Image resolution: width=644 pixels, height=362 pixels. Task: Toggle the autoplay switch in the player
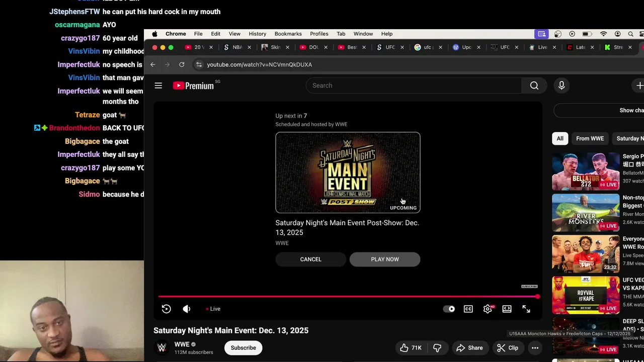pyautogui.click(x=449, y=309)
